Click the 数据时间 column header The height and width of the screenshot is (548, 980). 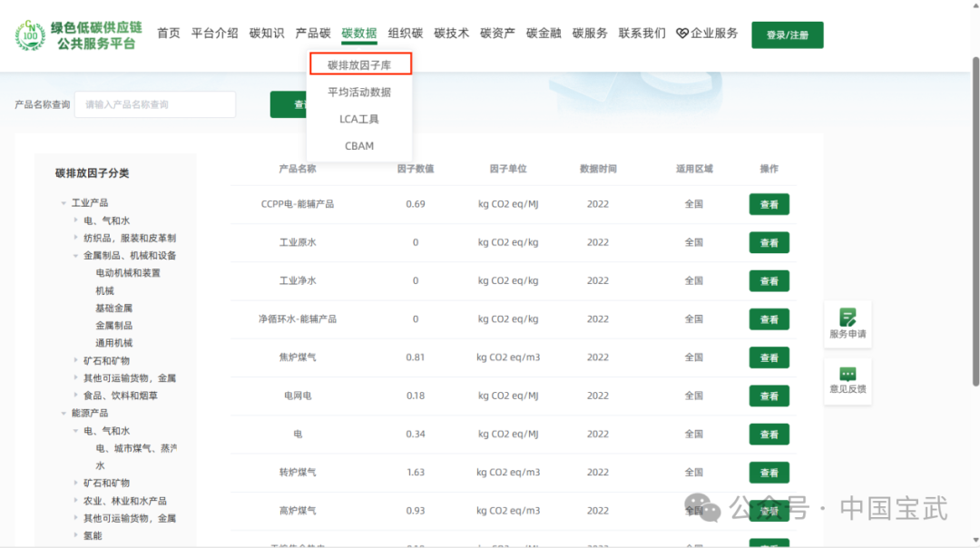click(598, 169)
